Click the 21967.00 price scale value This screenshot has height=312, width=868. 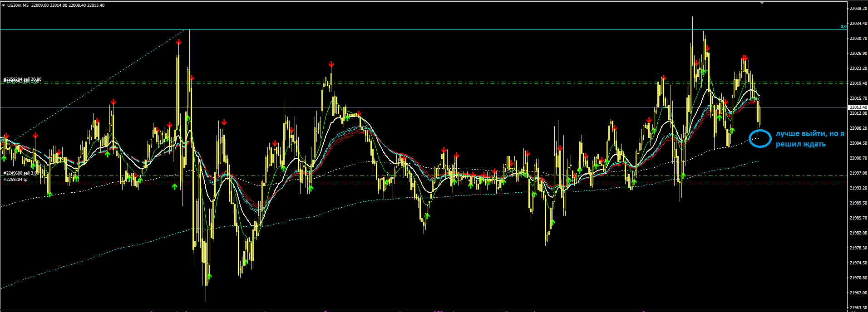point(858,293)
